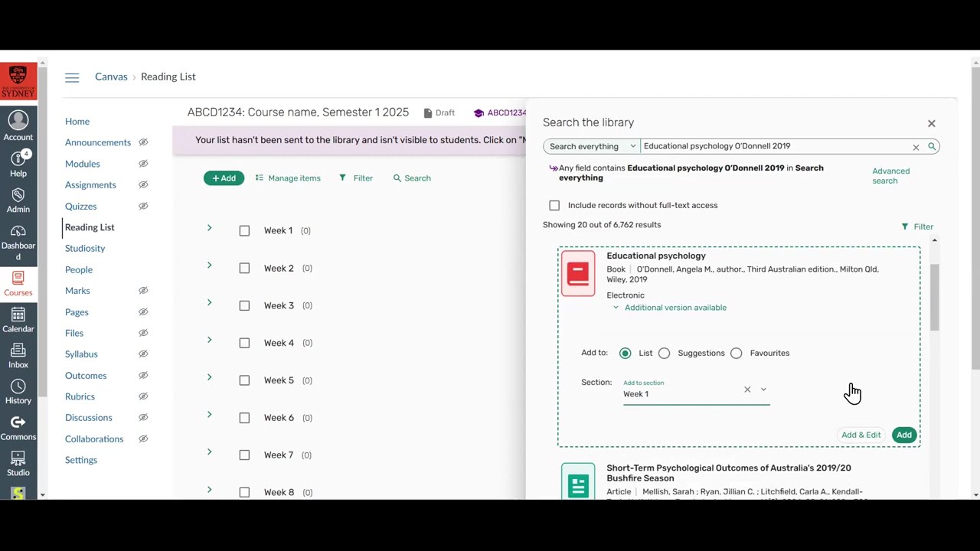
Task: Expand the Week 7 section
Action: (209, 452)
